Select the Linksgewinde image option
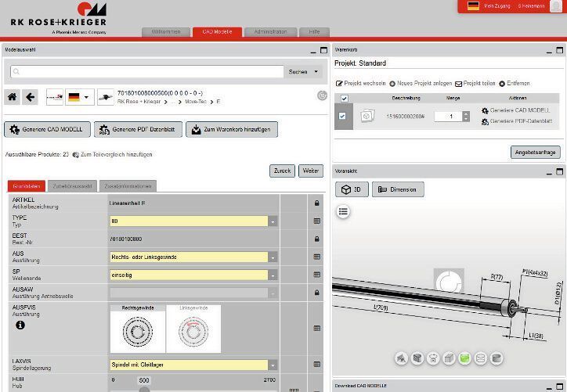The image size is (567, 392). (x=193, y=329)
